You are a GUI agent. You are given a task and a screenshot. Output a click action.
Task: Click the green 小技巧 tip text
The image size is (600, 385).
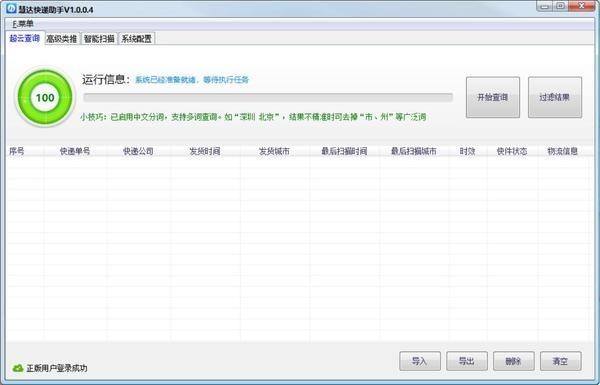click(x=253, y=117)
